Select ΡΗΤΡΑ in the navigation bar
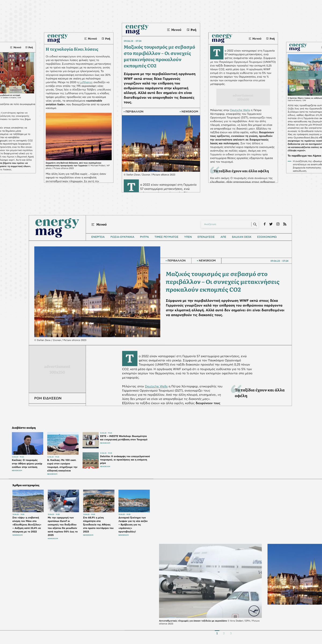Viewport: 322px width, 644px height. [144, 237]
